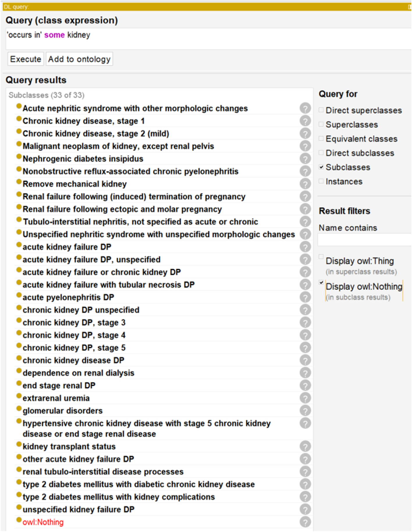Open explanation for Renal failure following ectopic pregnancy
This screenshot has width=412, height=532.
click(x=305, y=209)
